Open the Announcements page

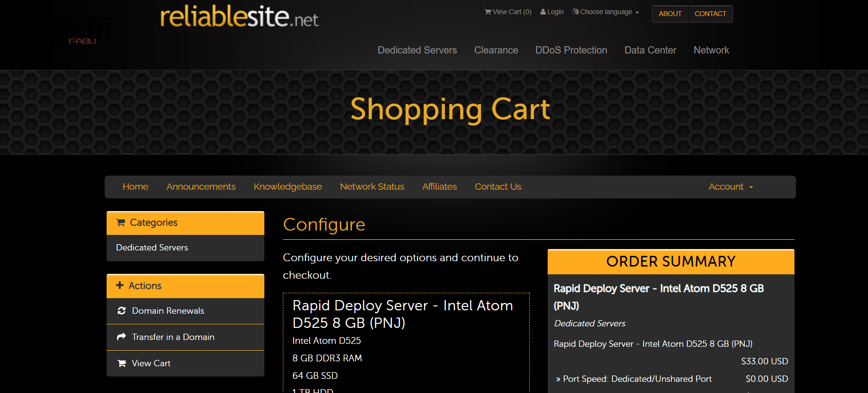coord(201,187)
